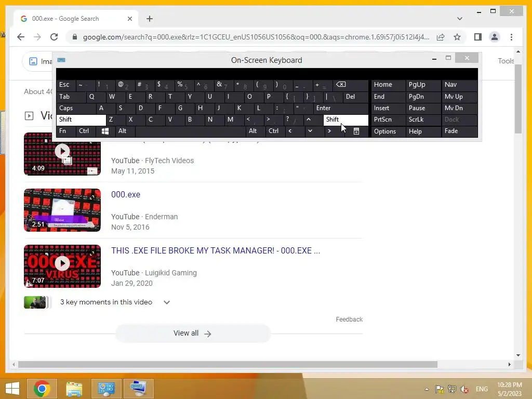Open the On-Screen Keyboard title bar icon
Image resolution: width=532 pixels, height=399 pixels.
click(61, 60)
